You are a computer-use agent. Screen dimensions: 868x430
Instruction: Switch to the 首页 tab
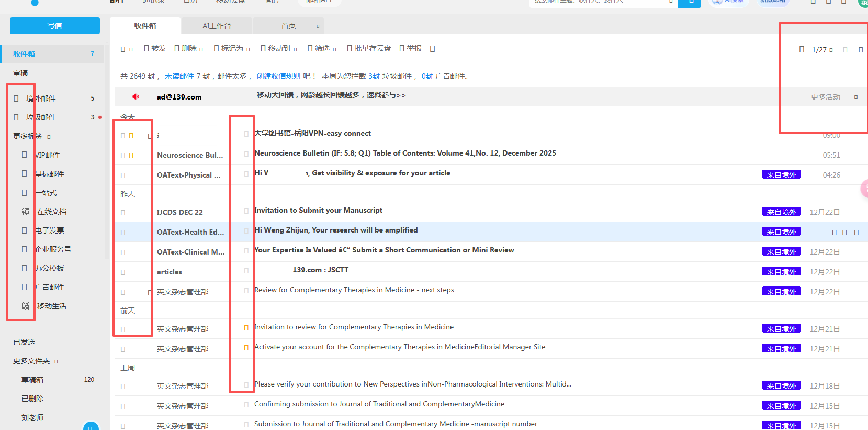(288, 26)
